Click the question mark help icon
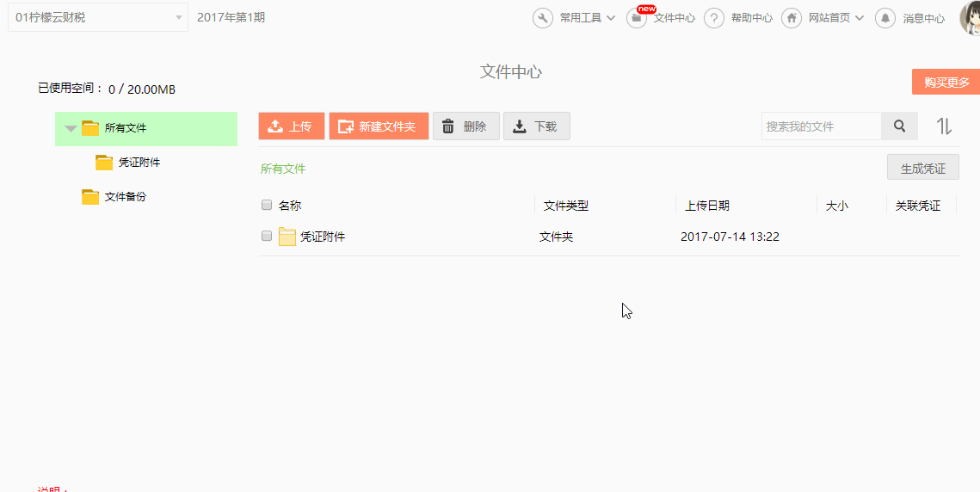This screenshot has height=492, width=980. 714,18
